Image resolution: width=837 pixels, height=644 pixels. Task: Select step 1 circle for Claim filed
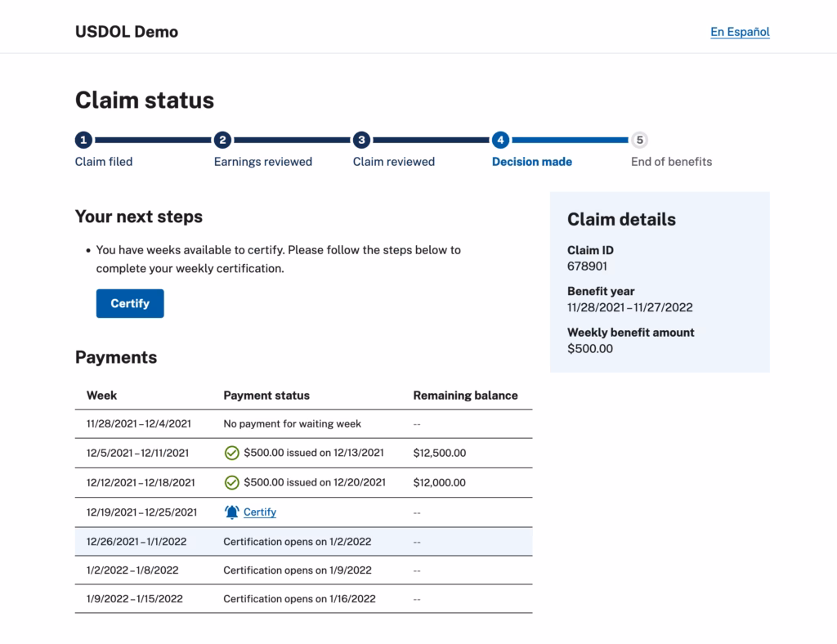tap(83, 140)
